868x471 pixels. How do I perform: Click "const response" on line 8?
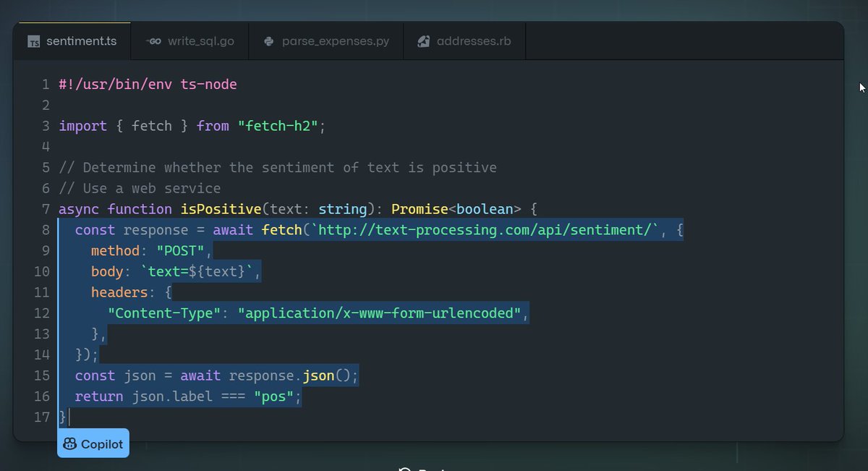132,230
